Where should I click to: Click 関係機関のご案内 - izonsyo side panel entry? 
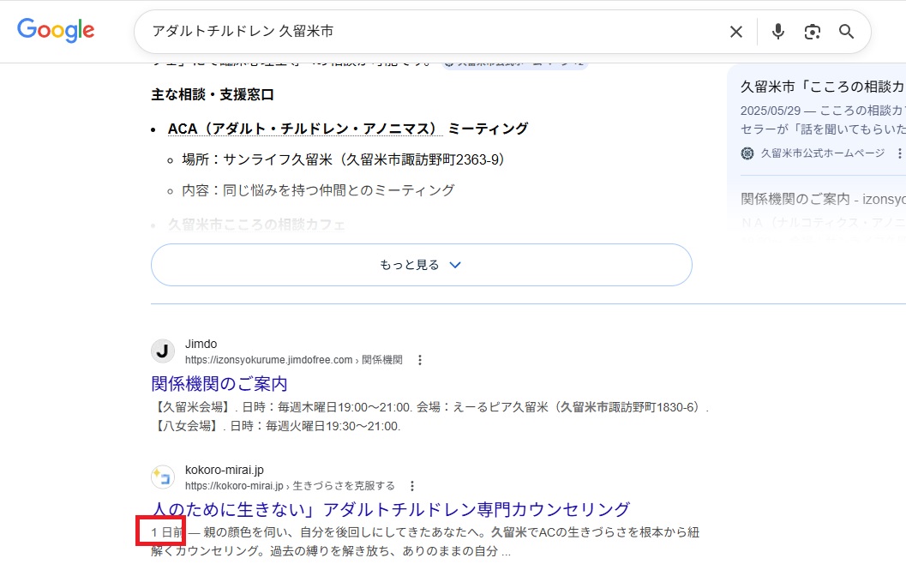(821, 199)
